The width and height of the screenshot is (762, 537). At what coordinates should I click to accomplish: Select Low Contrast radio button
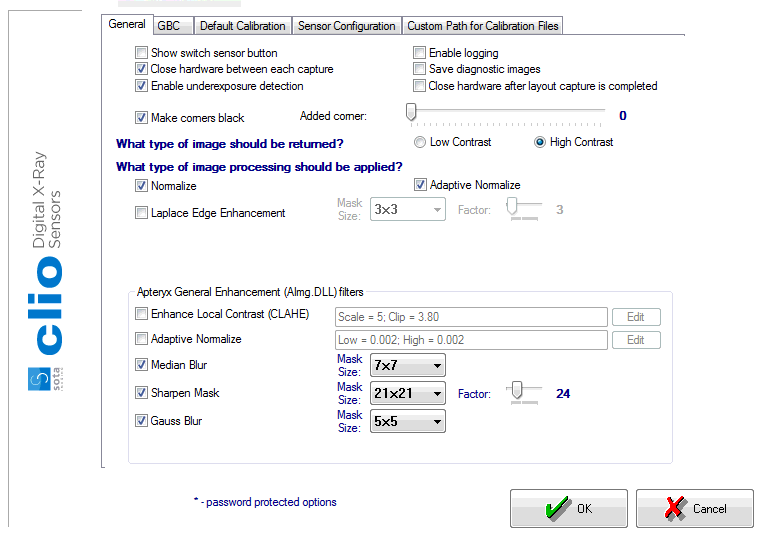420,142
